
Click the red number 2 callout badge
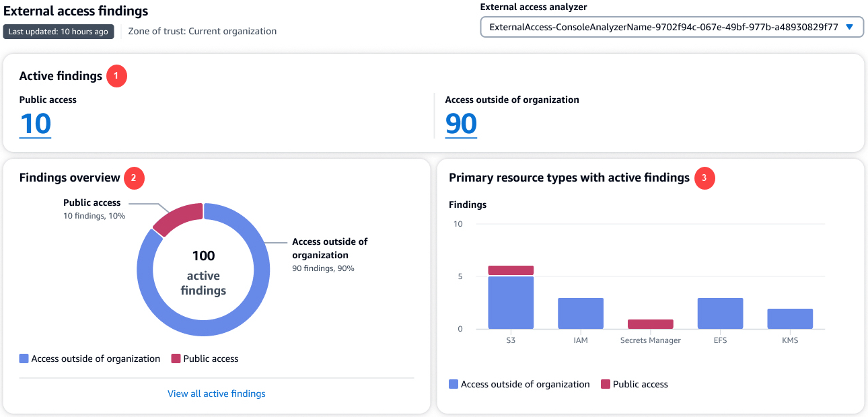(133, 178)
